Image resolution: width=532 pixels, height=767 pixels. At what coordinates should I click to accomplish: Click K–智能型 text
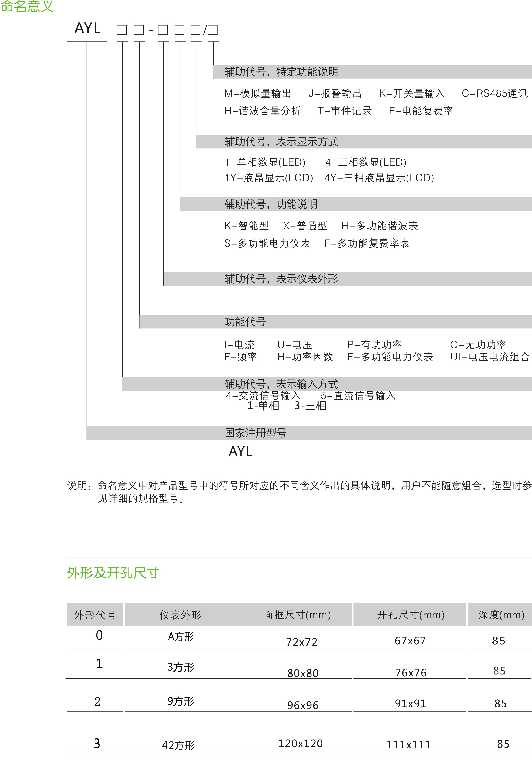point(246,226)
